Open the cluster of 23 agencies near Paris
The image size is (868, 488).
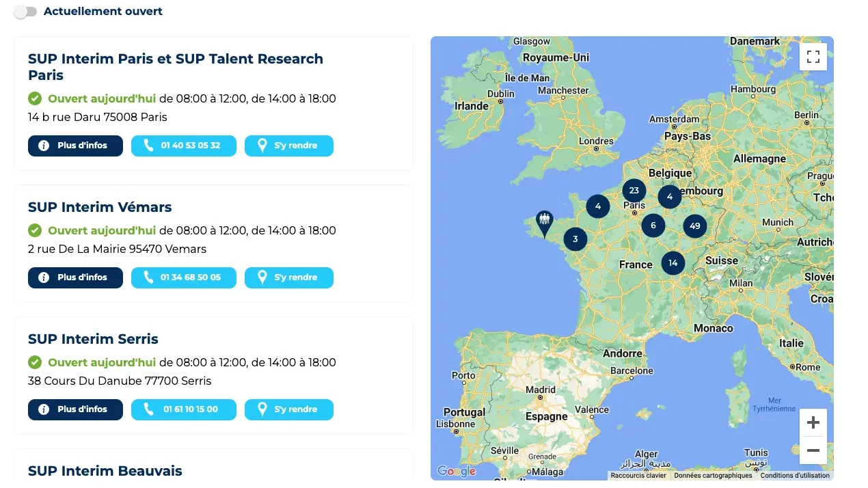coord(634,191)
